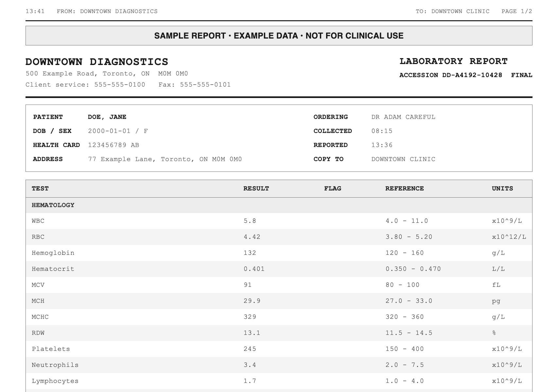Click the Platelets reference range 150 - 400
This screenshot has width=558, height=392.
[x=405, y=349]
